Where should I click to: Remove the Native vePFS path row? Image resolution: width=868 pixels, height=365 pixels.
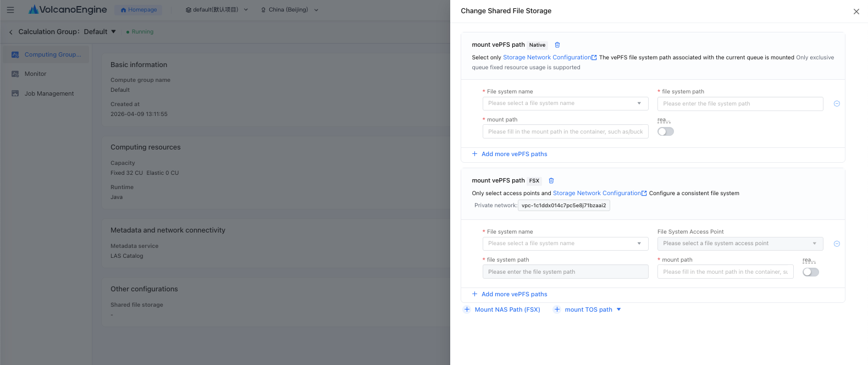[x=837, y=104]
